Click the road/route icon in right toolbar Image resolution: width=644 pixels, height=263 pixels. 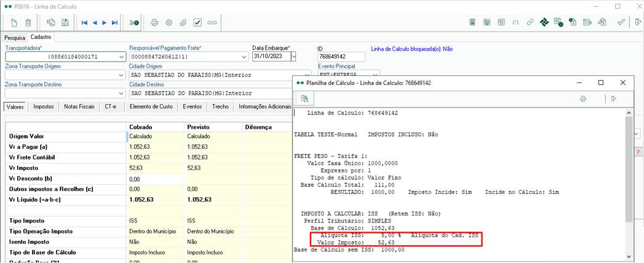(x=515, y=22)
